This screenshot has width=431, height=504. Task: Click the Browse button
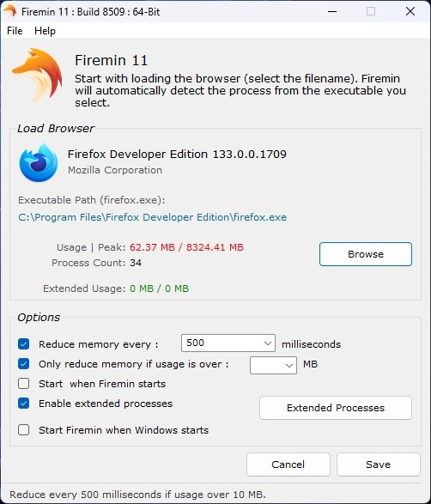point(366,254)
